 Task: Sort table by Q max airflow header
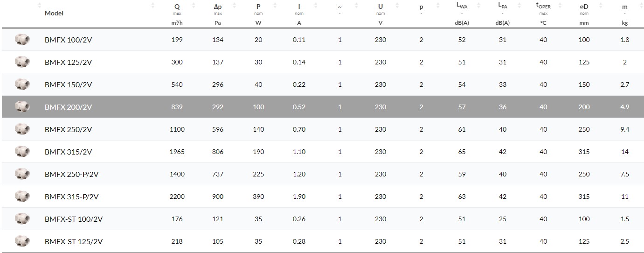coord(177,7)
